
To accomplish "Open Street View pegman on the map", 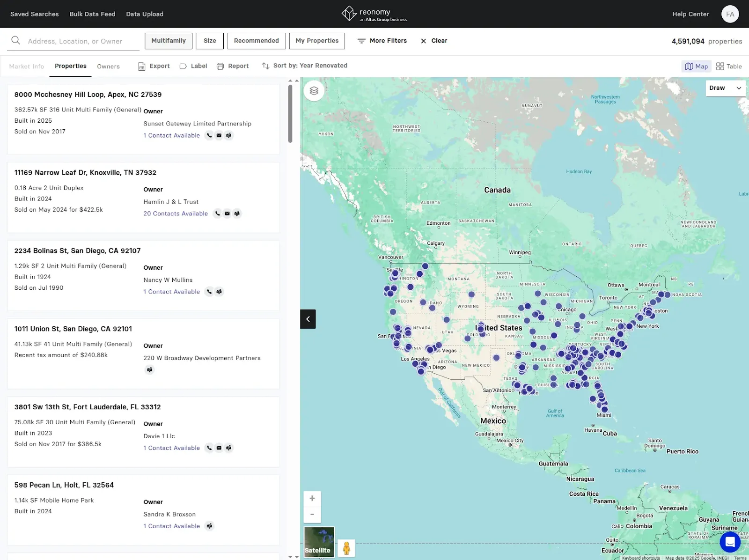I will tap(346, 548).
